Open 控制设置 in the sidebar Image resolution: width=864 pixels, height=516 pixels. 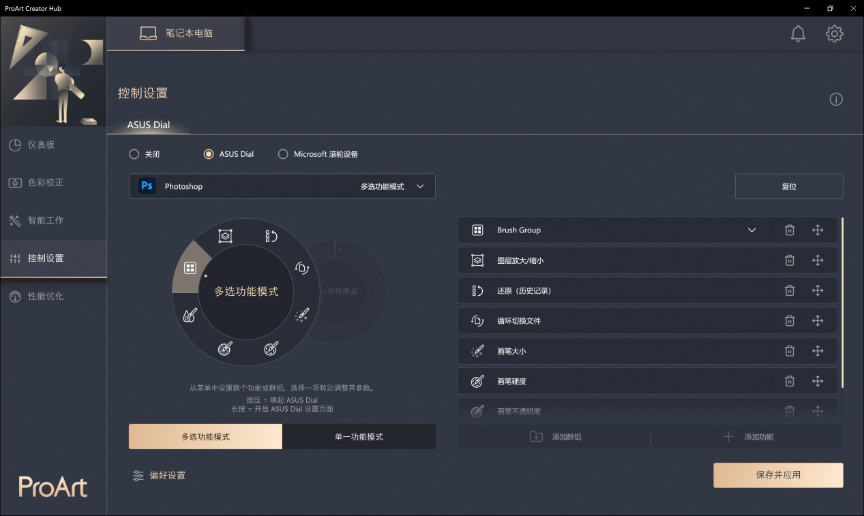[53, 258]
